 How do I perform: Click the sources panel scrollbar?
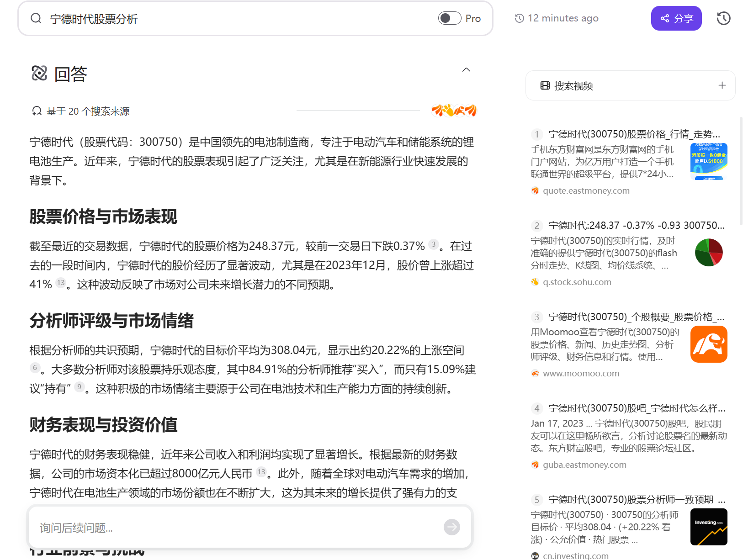[x=741, y=171]
